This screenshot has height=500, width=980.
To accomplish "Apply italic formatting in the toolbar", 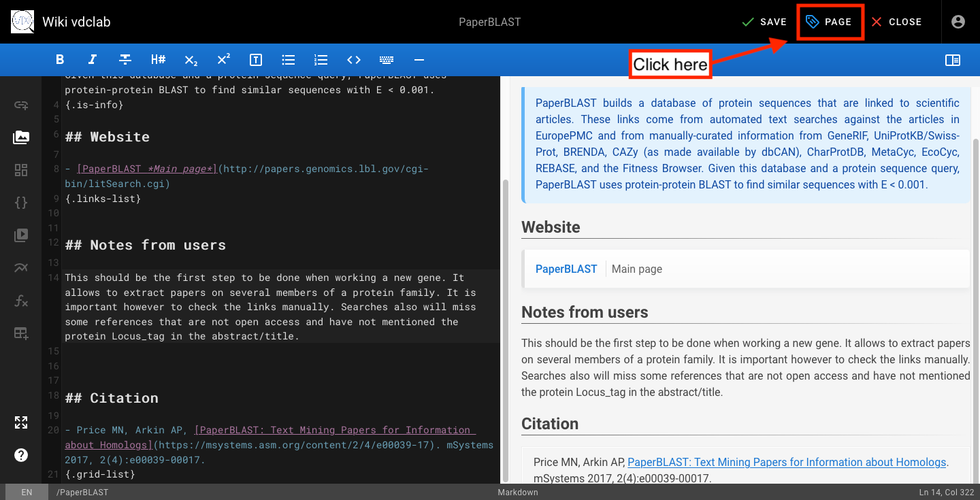I will click(93, 60).
